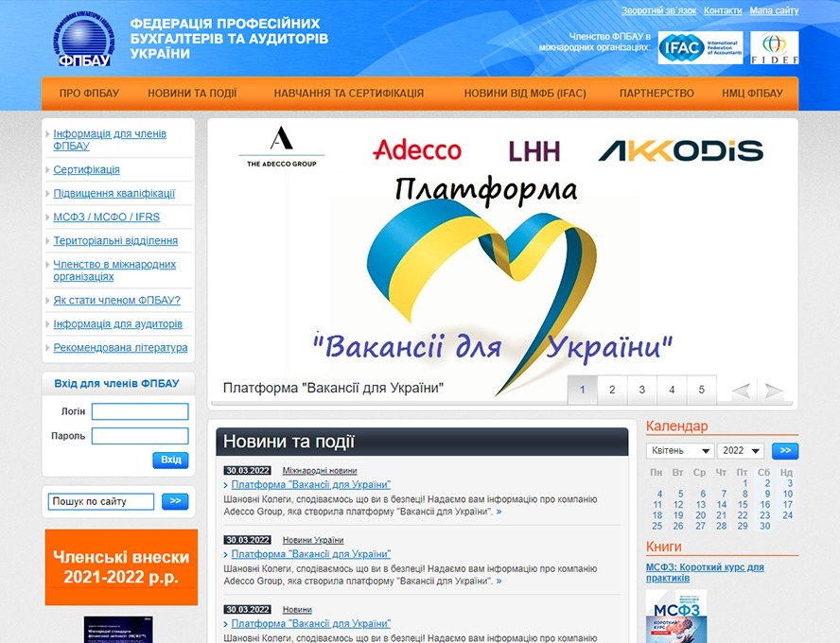Click the site search go button
This screenshot has width=840, height=643.
click(175, 501)
